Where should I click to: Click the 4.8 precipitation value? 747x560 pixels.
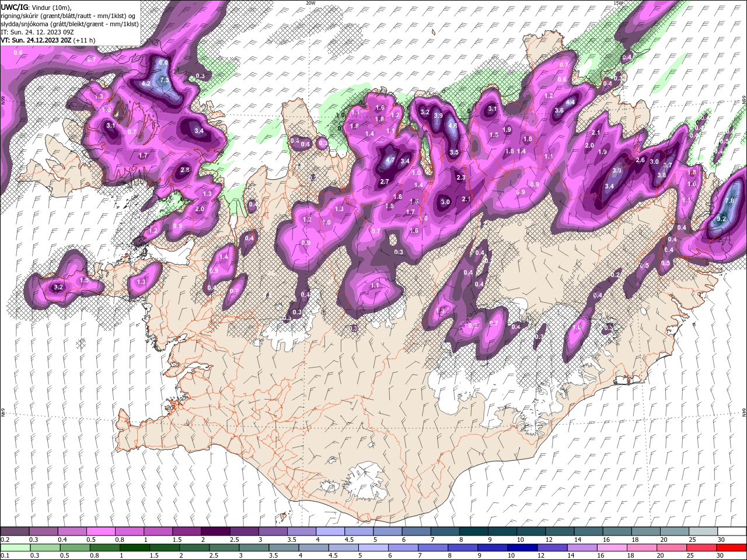(x=452, y=125)
